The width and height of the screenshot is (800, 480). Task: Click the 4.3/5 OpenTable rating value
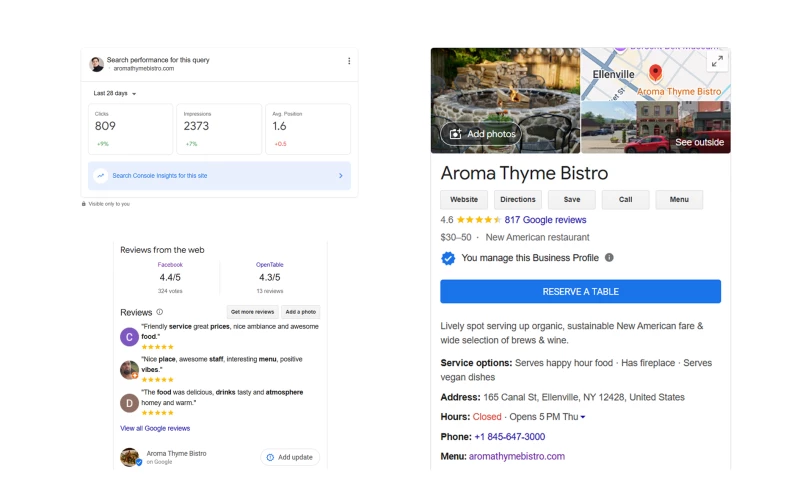[269, 277]
